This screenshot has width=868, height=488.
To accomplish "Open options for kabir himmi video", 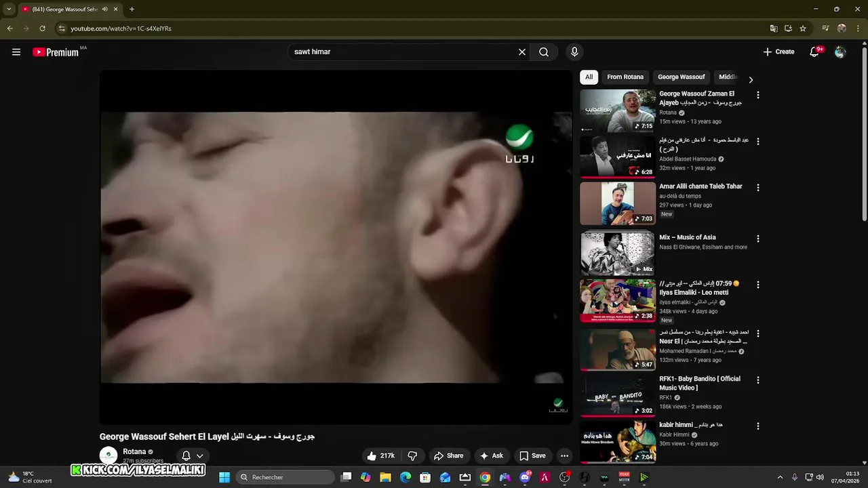I will click(758, 426).
